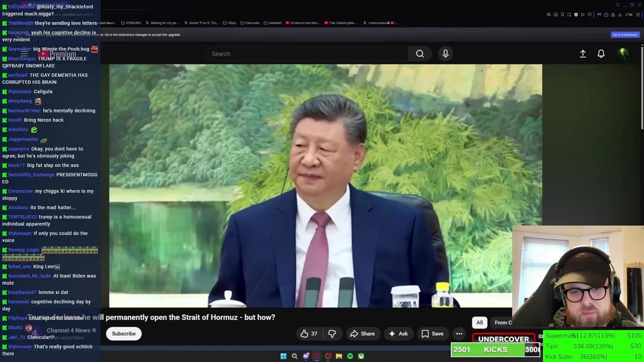Click the video player showing seated man

[x=326, y=186]
